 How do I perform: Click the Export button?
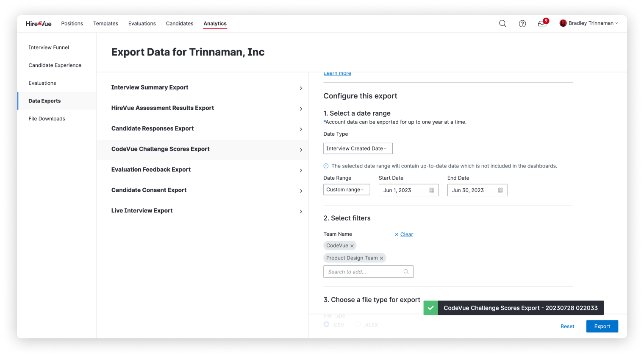[602, 326]
